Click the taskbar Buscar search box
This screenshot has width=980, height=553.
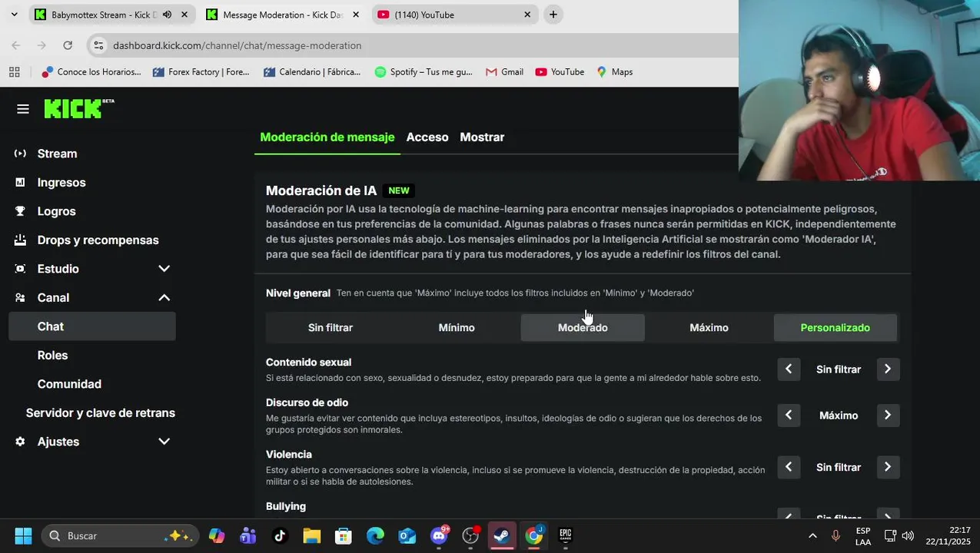[x=121, y=535]
